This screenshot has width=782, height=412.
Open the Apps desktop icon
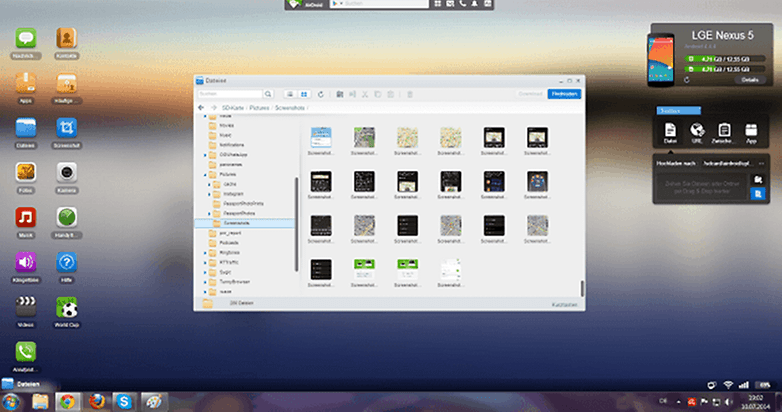coord(26,83)
